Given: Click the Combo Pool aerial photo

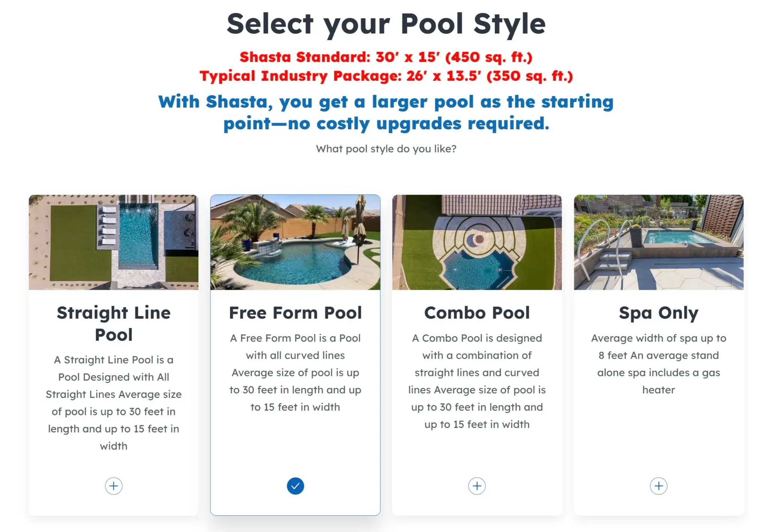Looking at the screenshot, I should point(476,242).
